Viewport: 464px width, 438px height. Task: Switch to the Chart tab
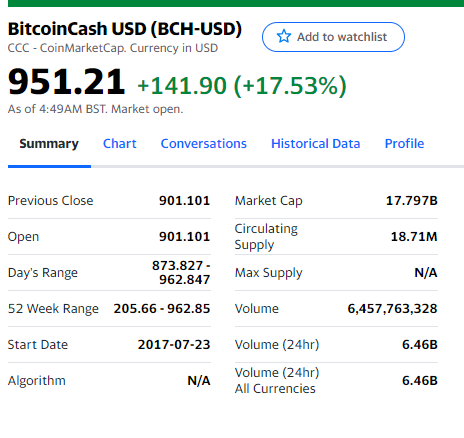click(x=120, y=144)
